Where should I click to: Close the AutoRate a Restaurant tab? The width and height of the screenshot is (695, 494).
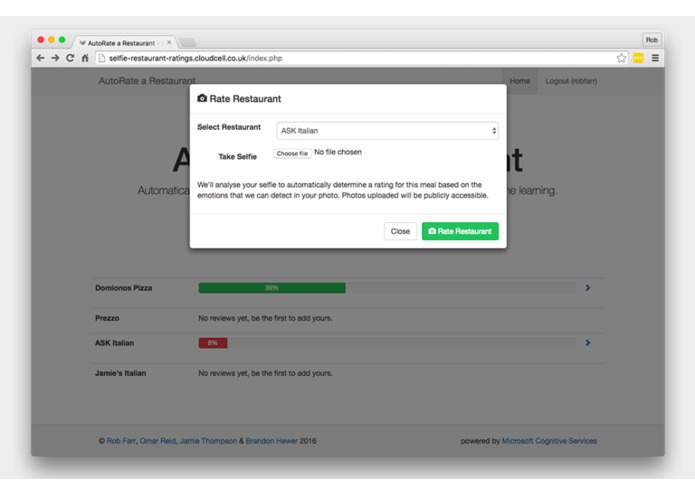coord(169,43)
